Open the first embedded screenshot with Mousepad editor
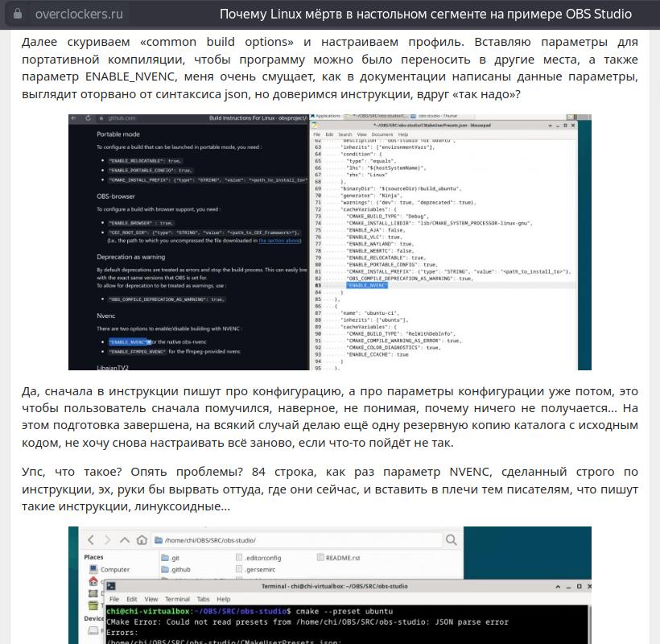The image size is (660, 644). click(x=329, y=242)
